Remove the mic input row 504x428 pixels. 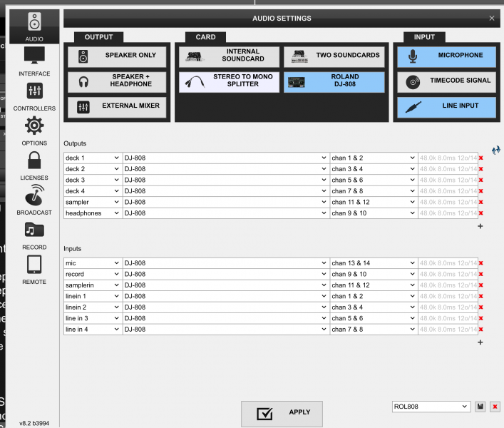click(x=481, y=263)
